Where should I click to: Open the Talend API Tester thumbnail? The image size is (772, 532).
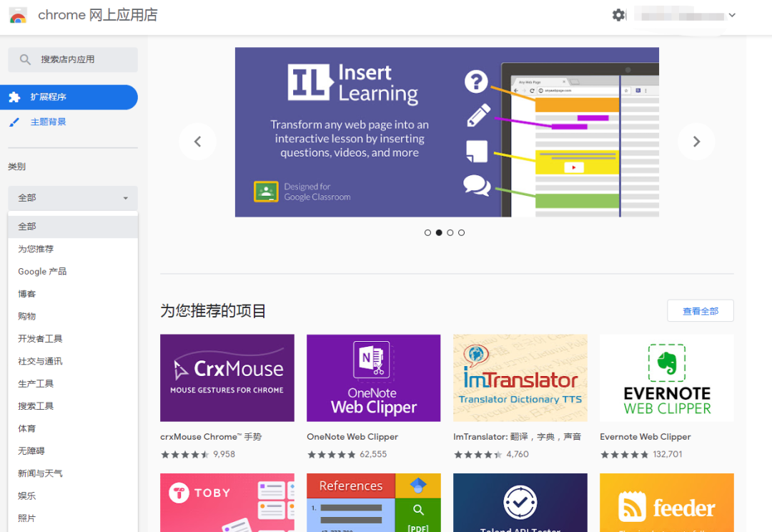(x=520, y=503)
